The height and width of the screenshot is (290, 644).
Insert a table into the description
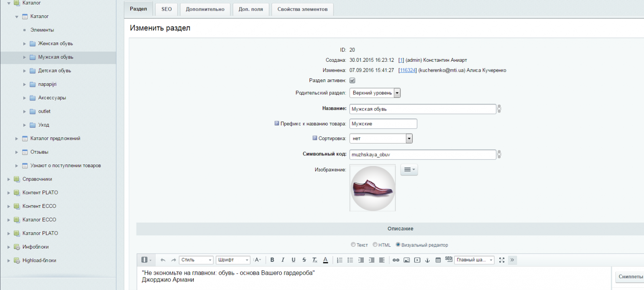pos(438,260)
